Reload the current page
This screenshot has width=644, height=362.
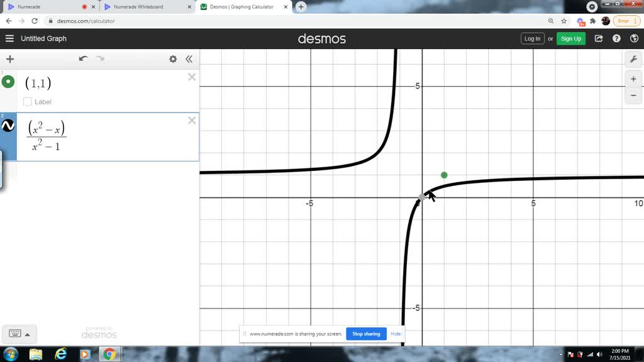pos(35,21)
